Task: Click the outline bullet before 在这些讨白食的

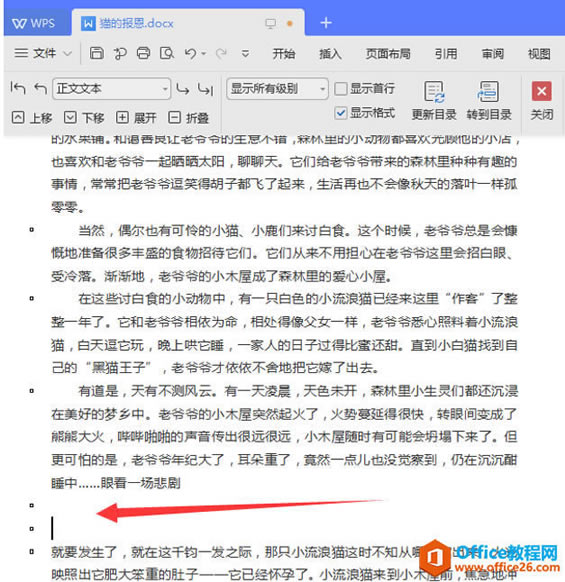Action: [32, 298]
